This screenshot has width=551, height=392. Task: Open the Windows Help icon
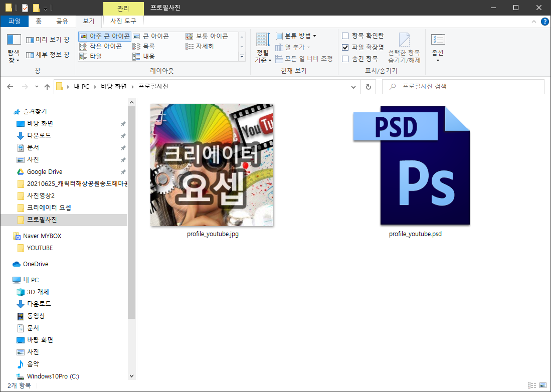click(544, 22)
